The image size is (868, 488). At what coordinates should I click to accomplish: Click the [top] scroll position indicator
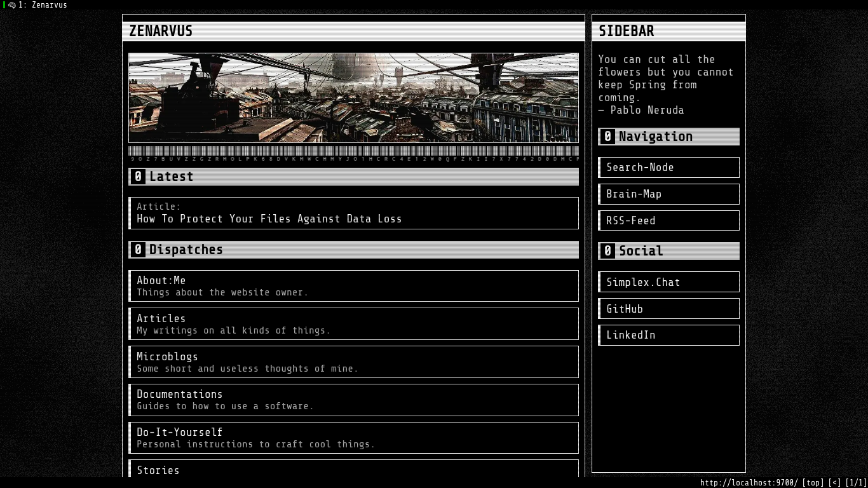(x=813, y=483)
